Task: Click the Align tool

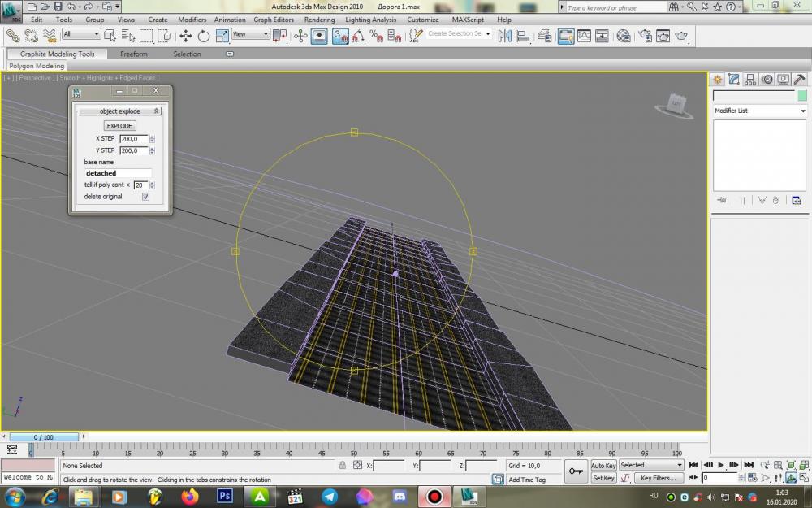Action: pyautogui.click(x=523, y=35)
